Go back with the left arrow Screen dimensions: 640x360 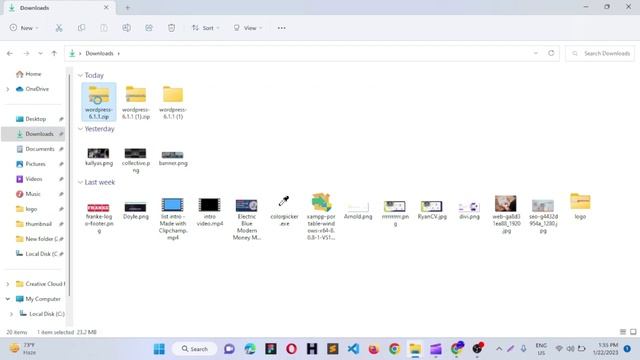coord(10,53)
